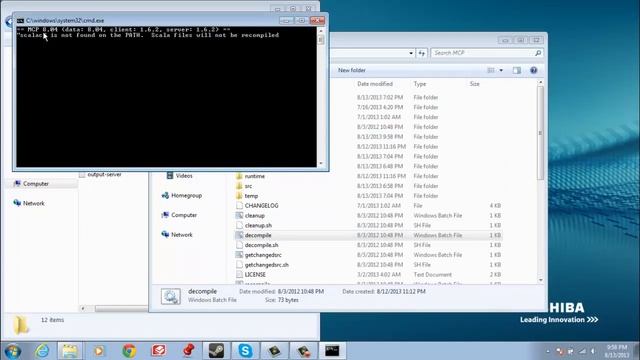Switch to the cmd.exe taskbar window

tap(332, 351)
